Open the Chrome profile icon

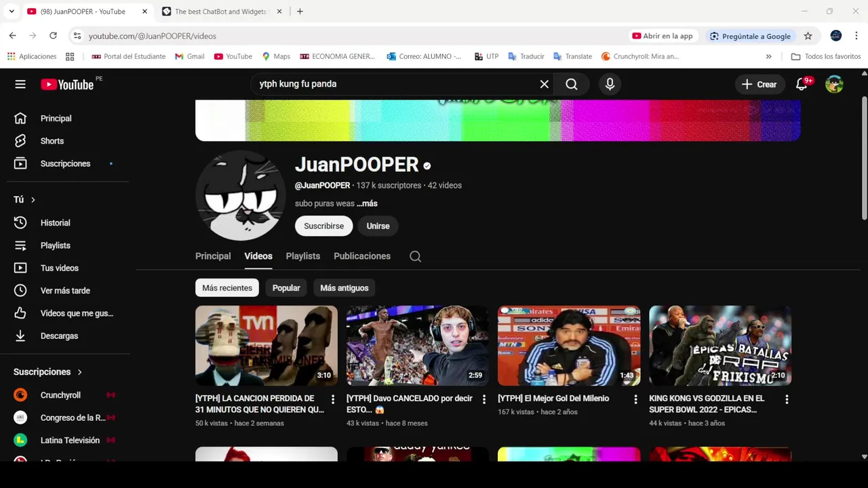point(835,36)
